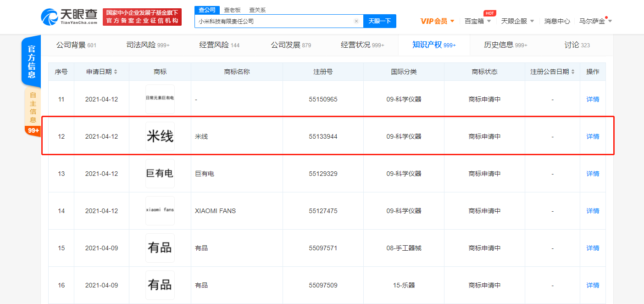Screen dimensions: 644x304
Task: Switch to the 查关系 search tab
Action: pyautogui.click(x=257, y=10)
